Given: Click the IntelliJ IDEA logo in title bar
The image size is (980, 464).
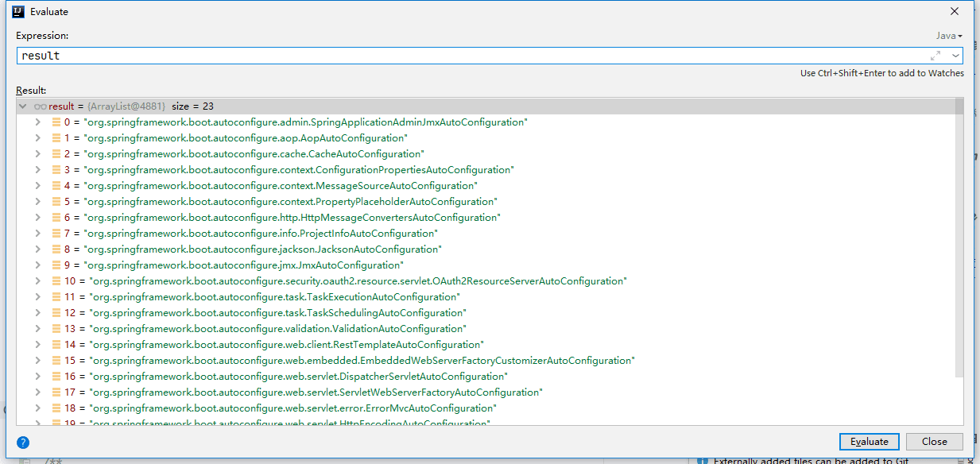Looking at the screenshot, I should point(18,12).
